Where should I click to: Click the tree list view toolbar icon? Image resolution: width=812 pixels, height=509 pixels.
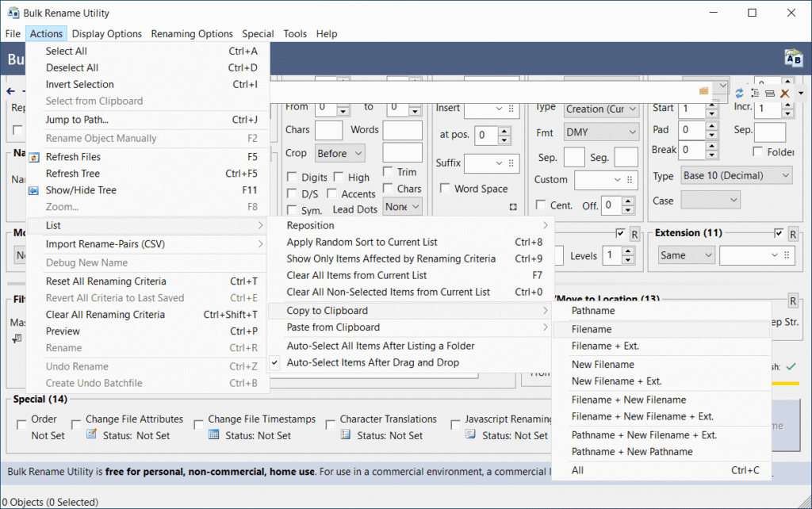(755, 93)
